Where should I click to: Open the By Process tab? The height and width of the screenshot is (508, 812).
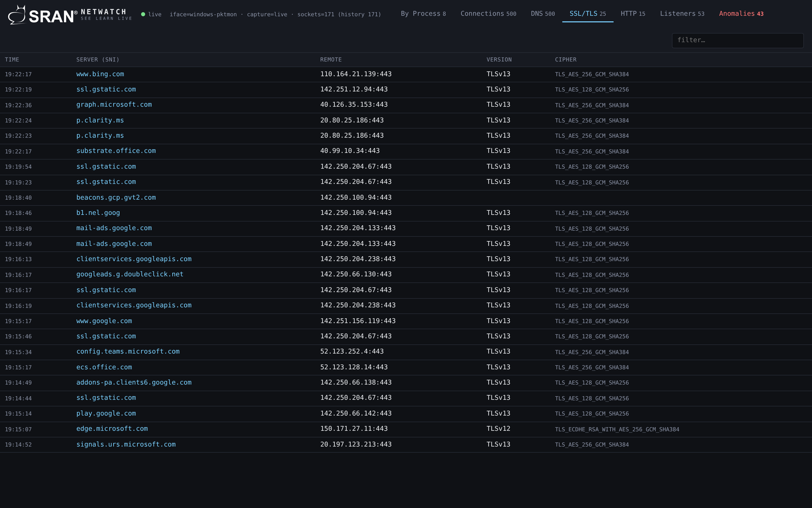click(x=423, y=14)
